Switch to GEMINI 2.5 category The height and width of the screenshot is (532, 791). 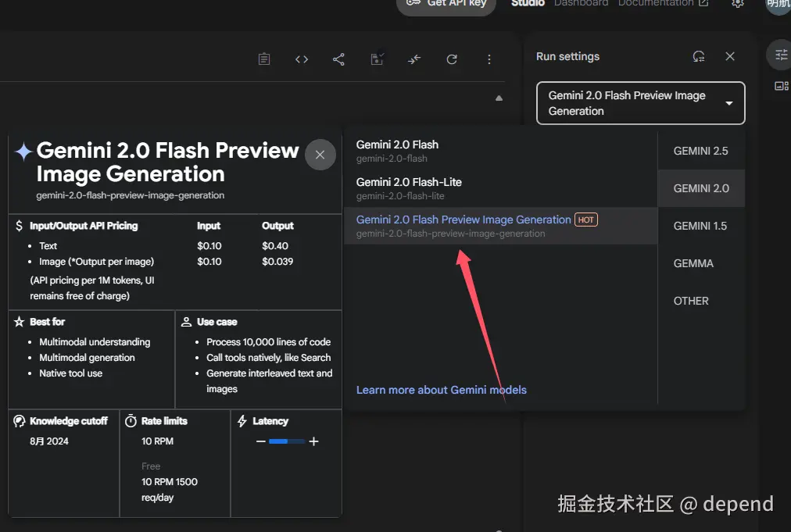tap(701, 151)
